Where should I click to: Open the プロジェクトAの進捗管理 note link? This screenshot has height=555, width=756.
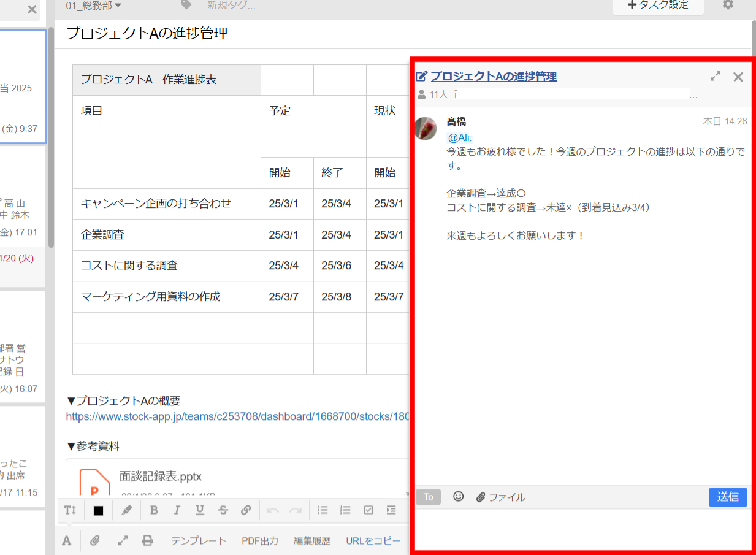coord(493,76)
